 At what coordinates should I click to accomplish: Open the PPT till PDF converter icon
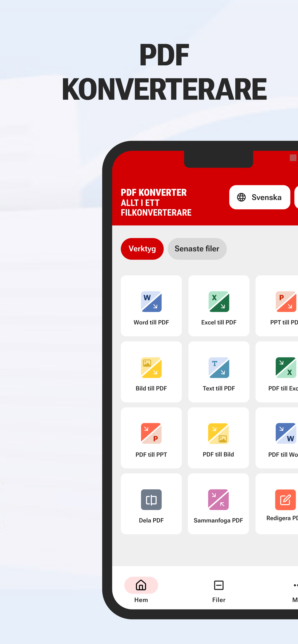(286, 302)
